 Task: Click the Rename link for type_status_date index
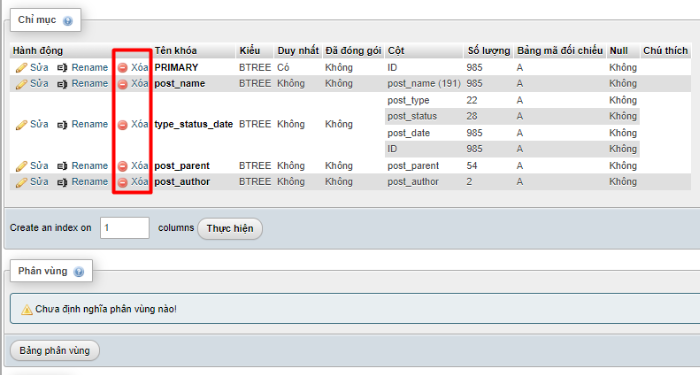(x=90, y=124)
